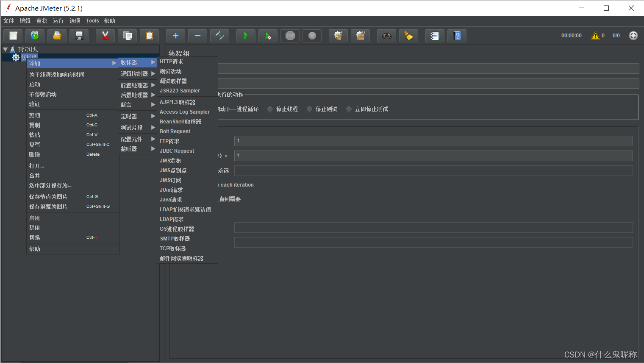Image resolution: width=644 pixels, height=363 pixels.
Task: Click the Save floppy disk icon
Action: tap(79, 36)
